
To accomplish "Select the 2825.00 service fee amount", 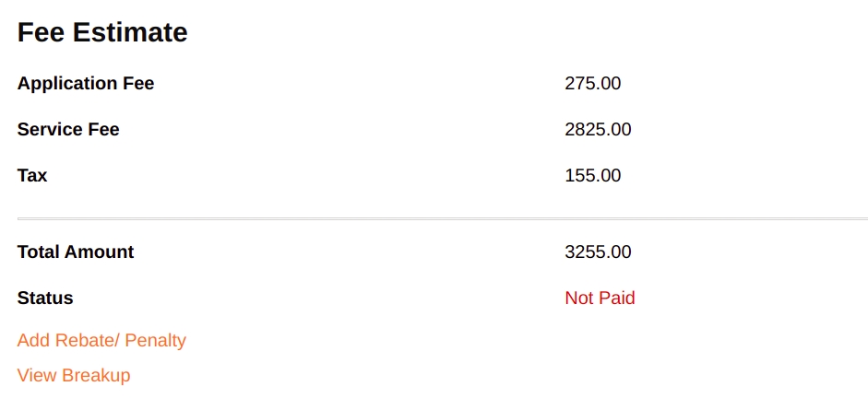I will tap(598, 130).
